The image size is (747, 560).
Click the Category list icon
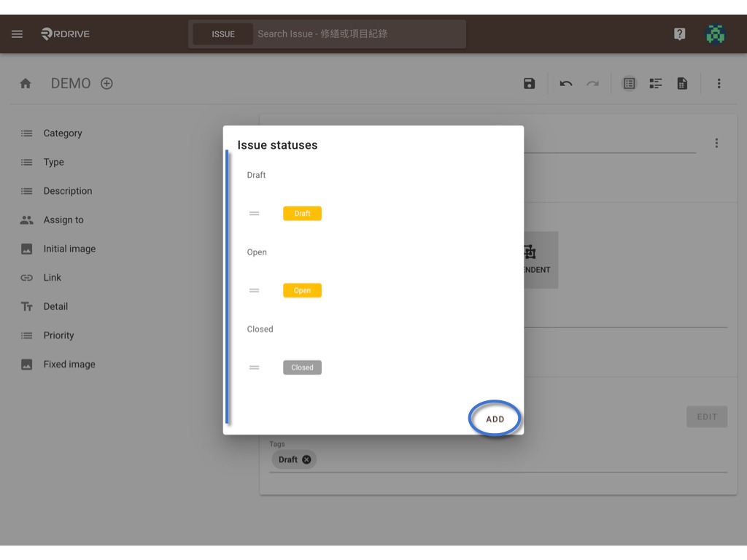tap(27, 133)
